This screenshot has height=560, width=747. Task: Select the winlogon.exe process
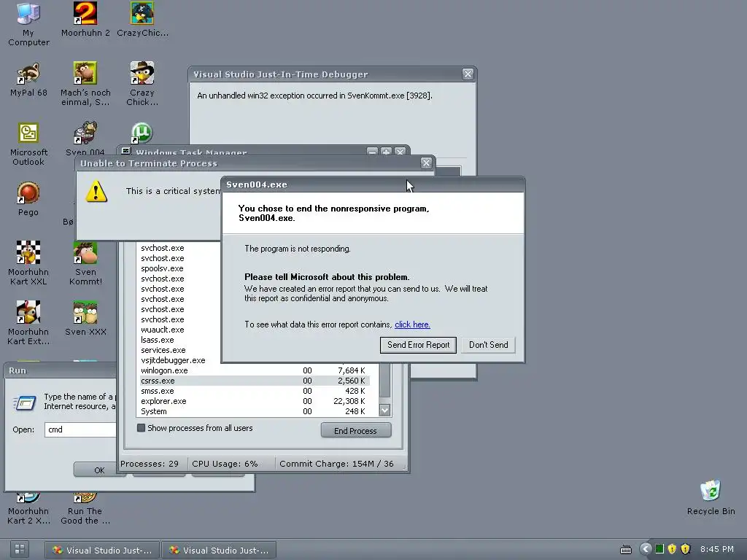coord(164,370)
